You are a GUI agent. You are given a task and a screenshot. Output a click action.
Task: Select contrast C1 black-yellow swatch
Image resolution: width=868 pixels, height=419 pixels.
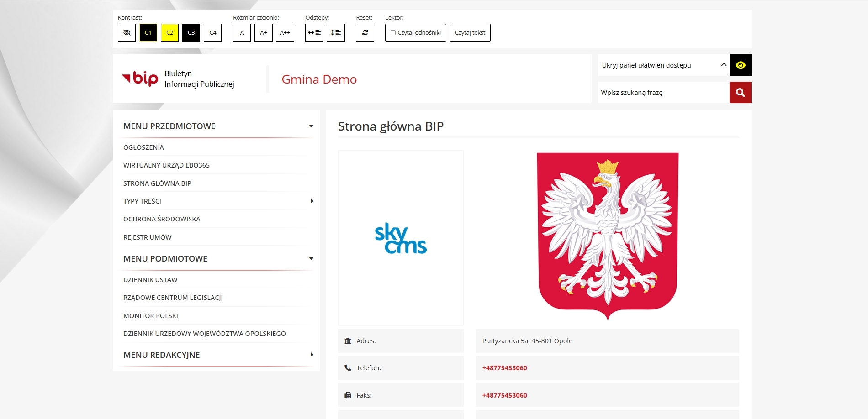[148, 32]
